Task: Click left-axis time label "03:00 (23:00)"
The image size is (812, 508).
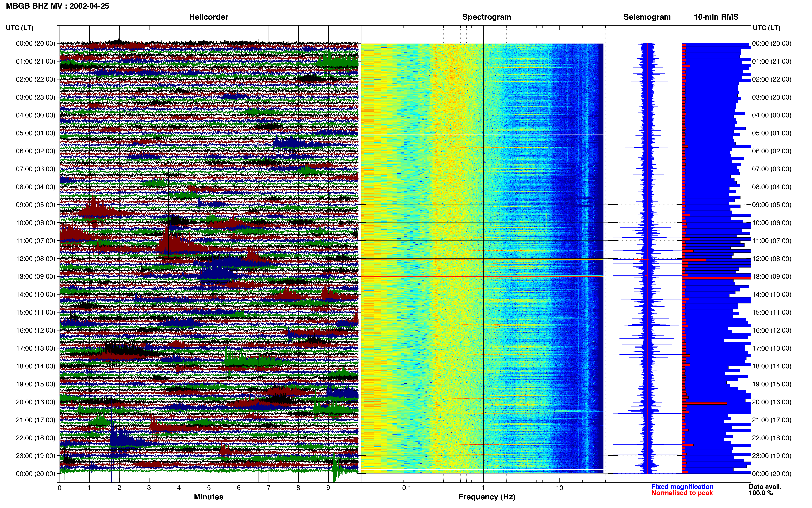Action: (x=36, y=97)
